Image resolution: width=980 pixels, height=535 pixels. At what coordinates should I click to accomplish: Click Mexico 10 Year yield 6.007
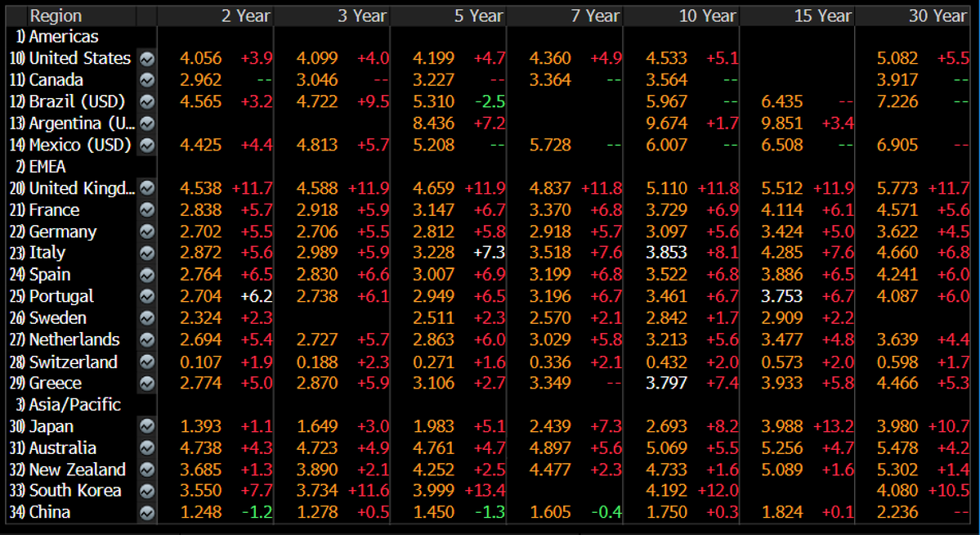click(x=667, y=145)
